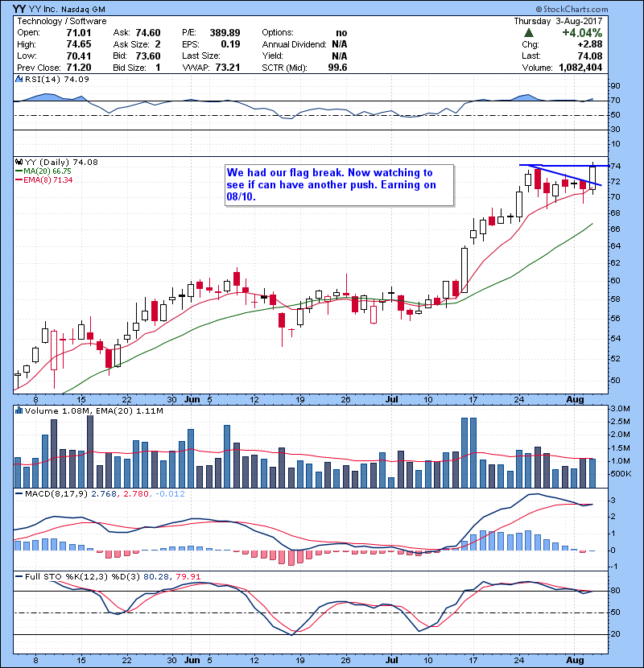Click the green up-triangle change indicator
Image resolution: width=644 pixels, height=668 pixels.
(x=529, y=33)
